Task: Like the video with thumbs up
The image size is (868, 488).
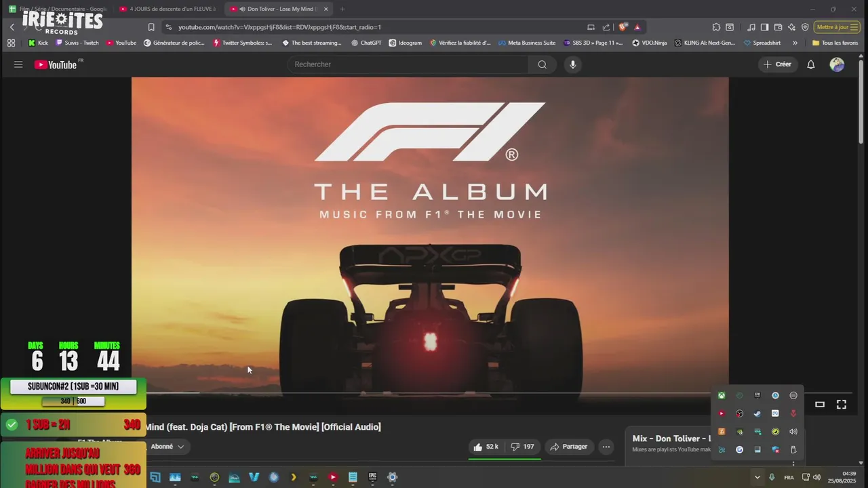Action: point(486,447)
